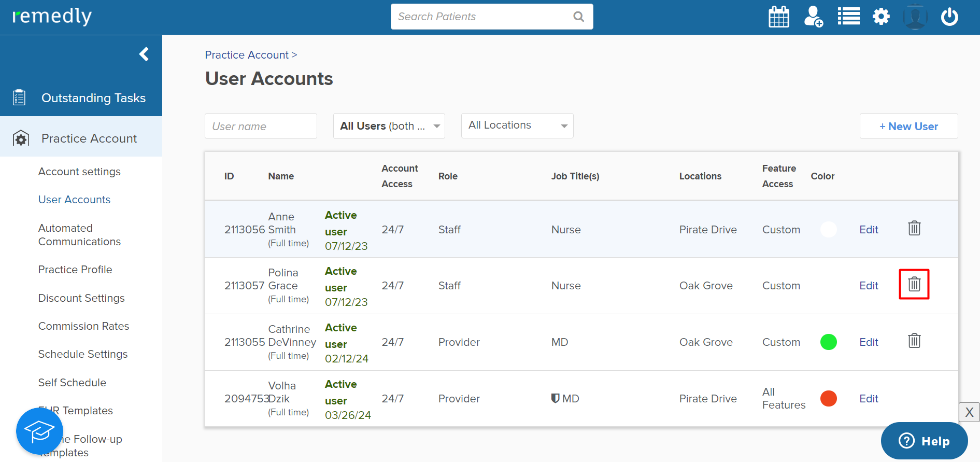The width and height of the screenshot is (980, 462).
Task: Click the Job Title(s) column header
Action: tap(575, 176)
